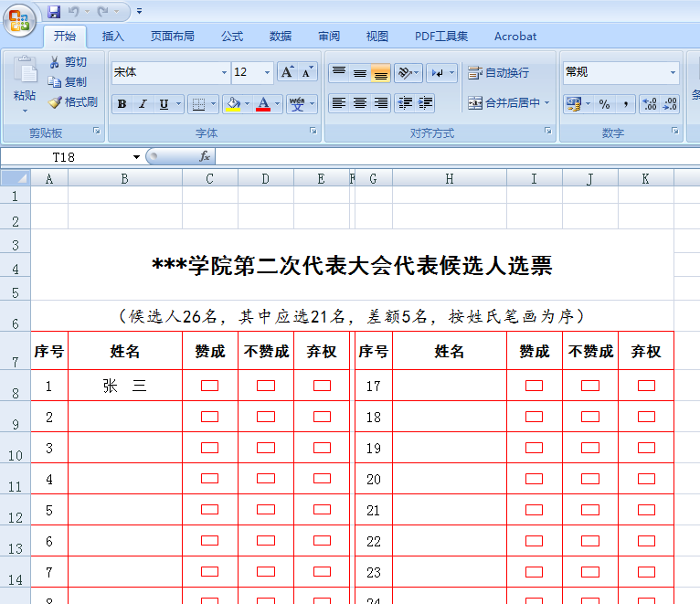Click the Office button logo
This screenshot has width=700, height=604.
click(19, 18)
